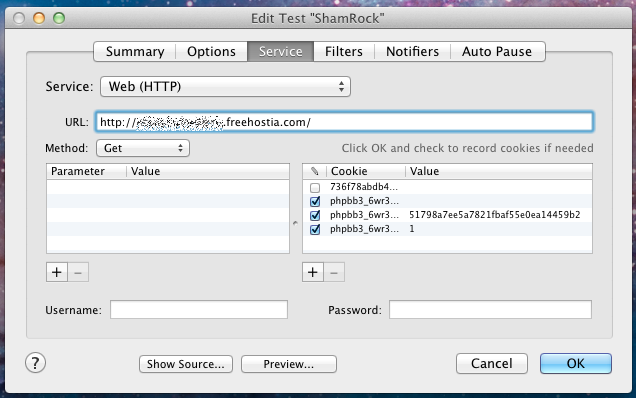Switch to the Options tab

tap(211, 52)
